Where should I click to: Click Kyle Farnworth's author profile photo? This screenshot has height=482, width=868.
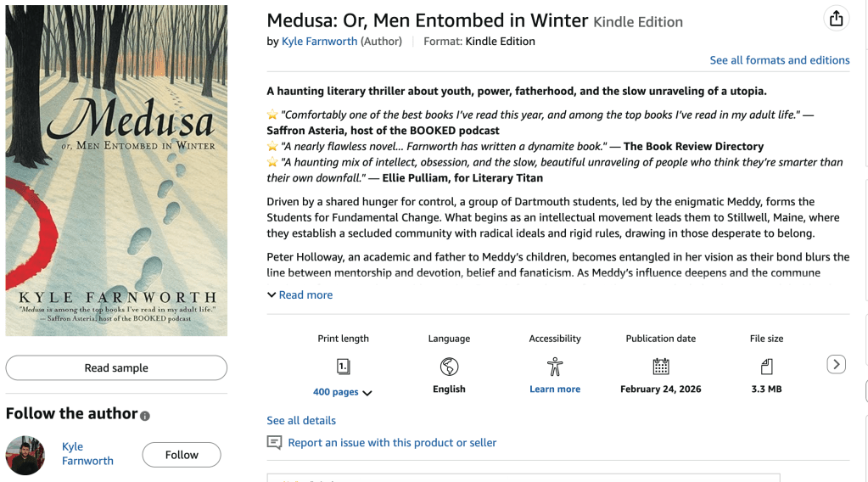(25, 455)
